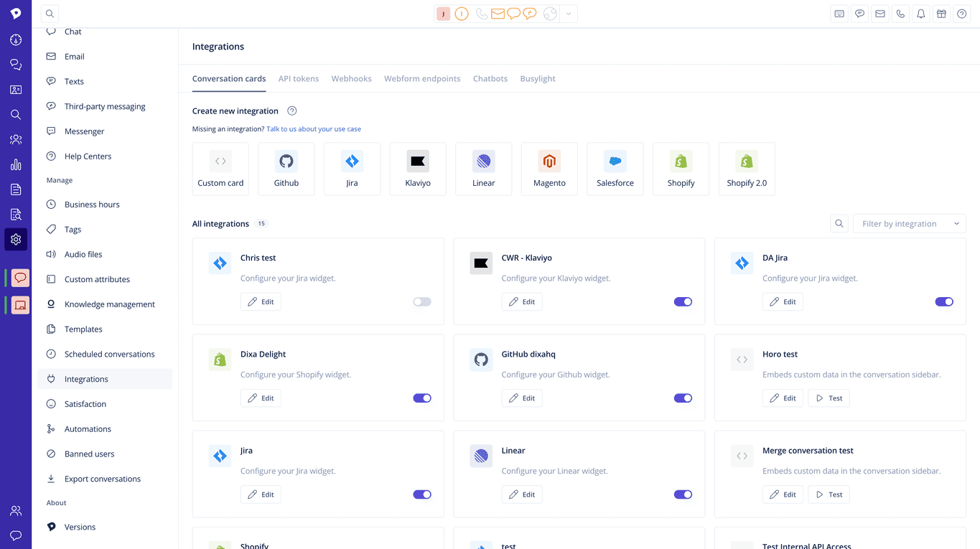This screenshot has width=980, height=549.
Task: Click Talk to us about your use case
Action: (x=313, y=128)
